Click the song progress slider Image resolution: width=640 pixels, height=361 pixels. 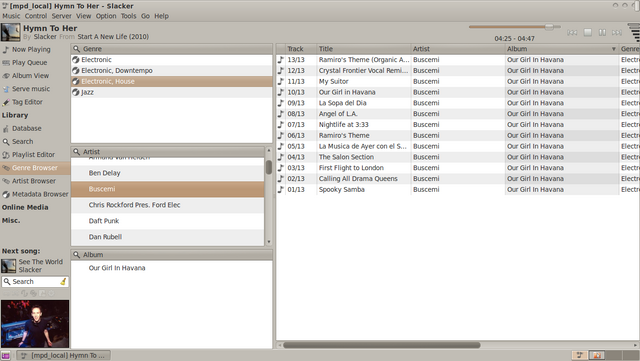pos(515,27)
